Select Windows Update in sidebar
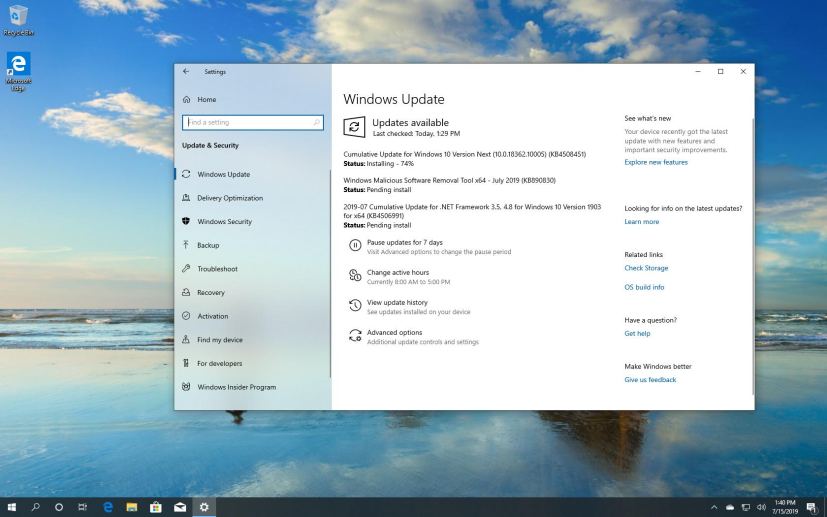827x517 pixels. tap(224, 174)
